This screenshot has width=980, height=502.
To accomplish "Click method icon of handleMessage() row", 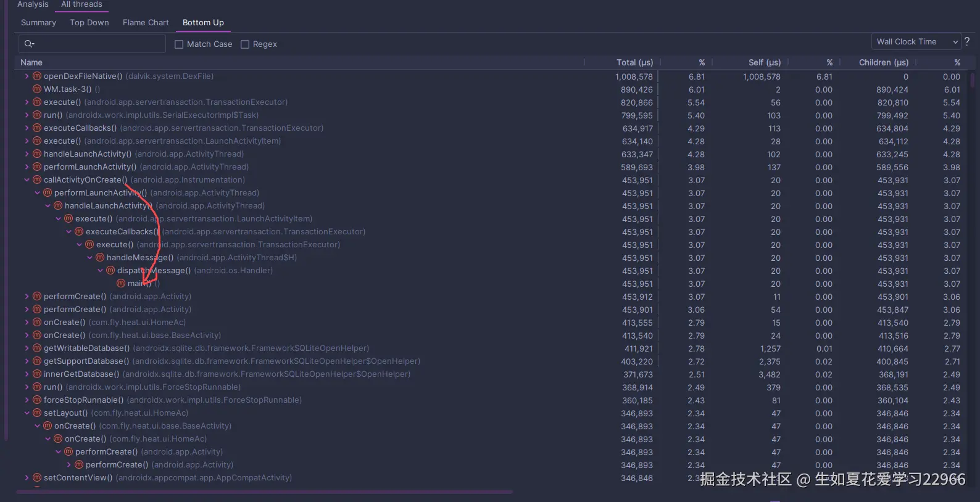I will (100, 258).
